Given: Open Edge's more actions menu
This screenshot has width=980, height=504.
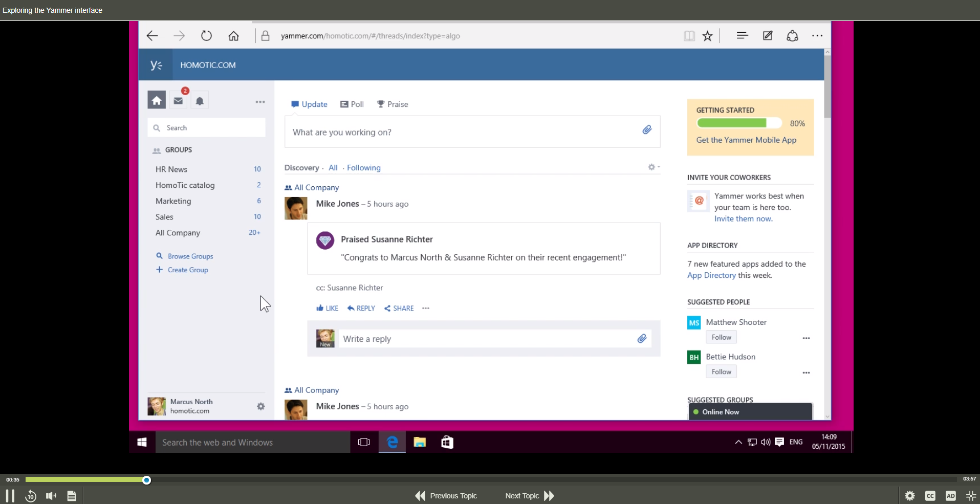Looking at the screenshot, I should tap(817, 35).
